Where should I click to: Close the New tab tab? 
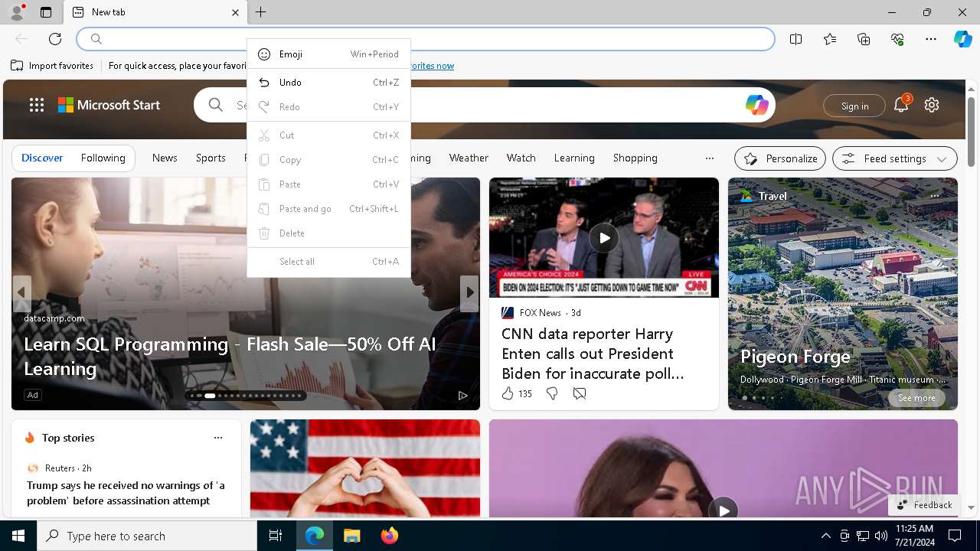tap(235, 12)
